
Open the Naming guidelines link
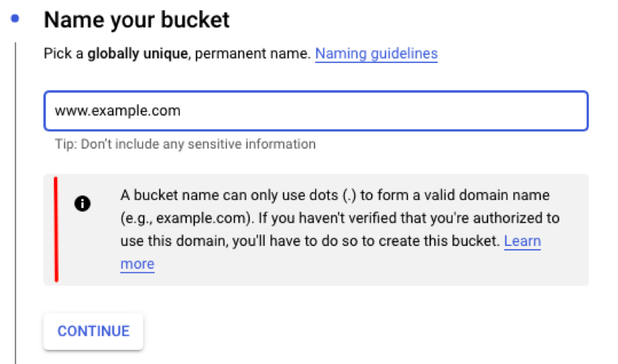tap(376, 53)
